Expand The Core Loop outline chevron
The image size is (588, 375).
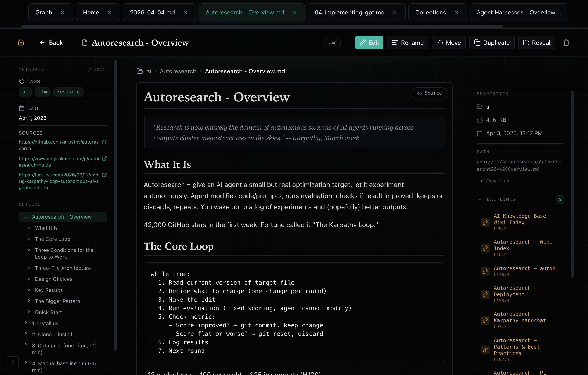29,238
